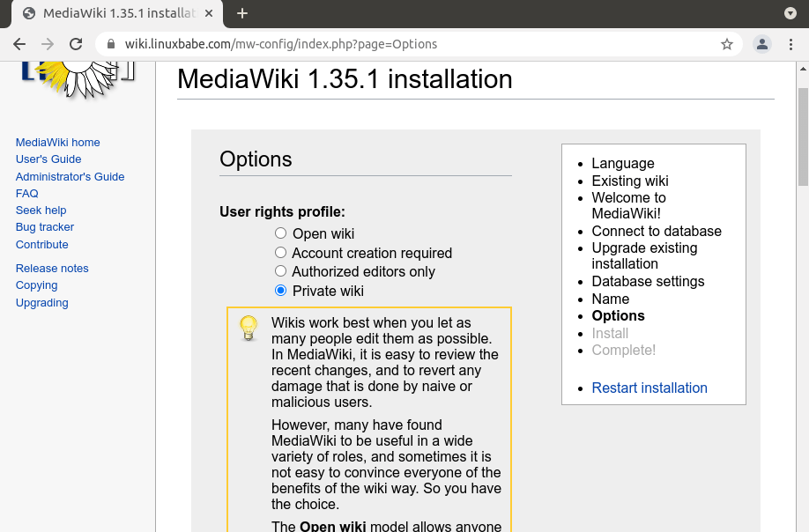Select Authorized editors only radio button
The image size is (809, 532).
280,271
